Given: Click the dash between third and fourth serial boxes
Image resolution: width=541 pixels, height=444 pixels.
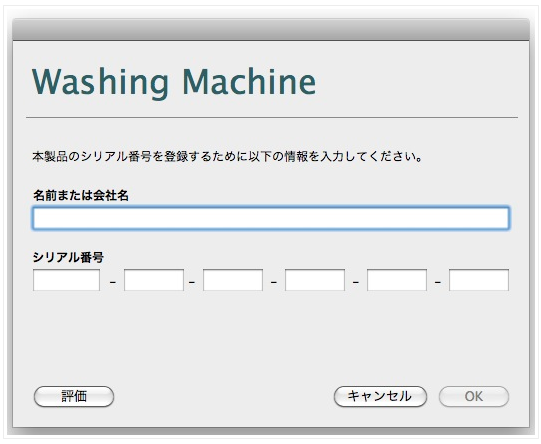Looking at the screenshot, I should [x=274, y=283].
